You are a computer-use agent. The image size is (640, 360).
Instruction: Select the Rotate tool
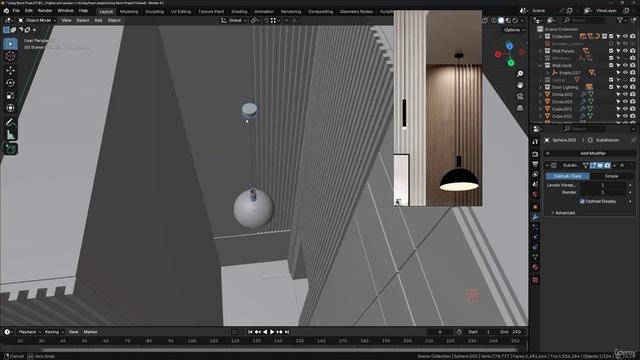click(x=10, y=83)
